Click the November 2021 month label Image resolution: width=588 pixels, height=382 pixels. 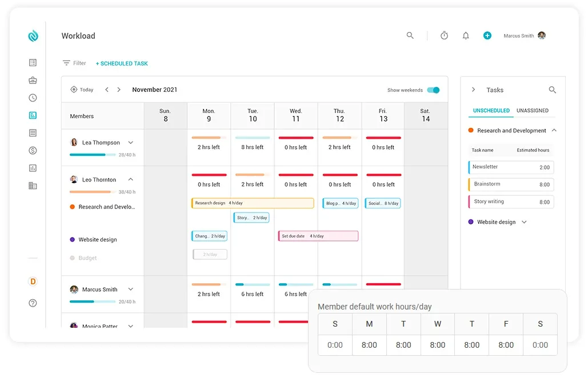[154, 90]
